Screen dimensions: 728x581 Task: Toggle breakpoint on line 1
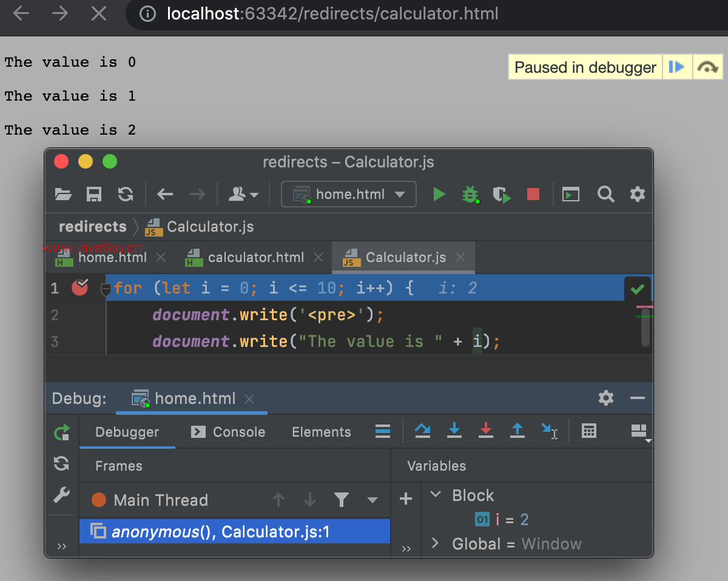[x=80, y=287]
